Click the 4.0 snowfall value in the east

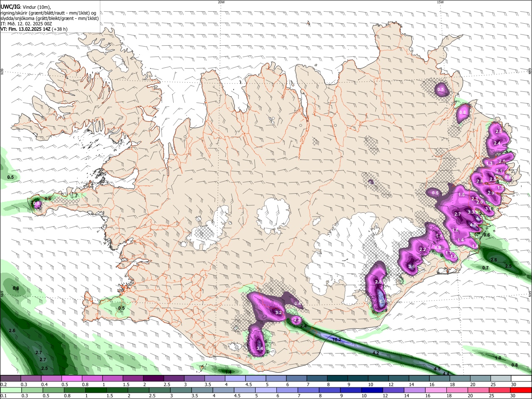click(473, 225)
